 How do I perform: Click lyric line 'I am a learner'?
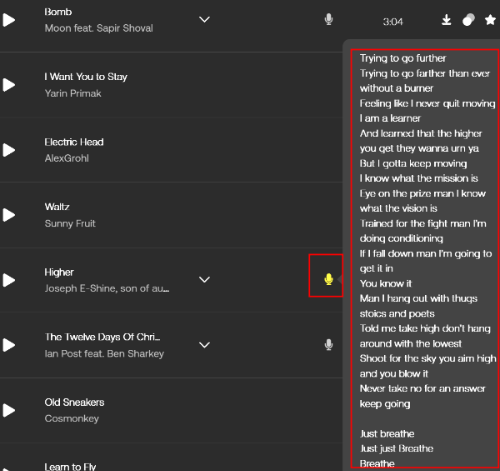click(390, 118)
